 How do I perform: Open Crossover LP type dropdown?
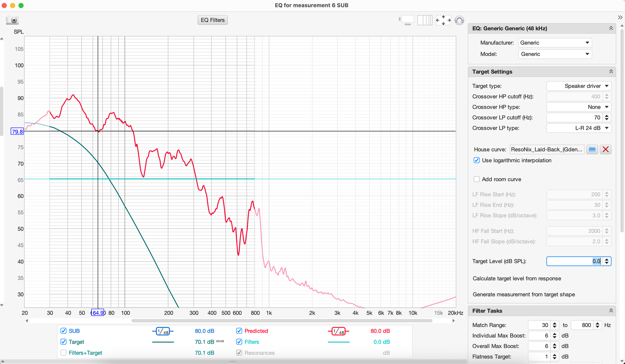pos(578,128)
